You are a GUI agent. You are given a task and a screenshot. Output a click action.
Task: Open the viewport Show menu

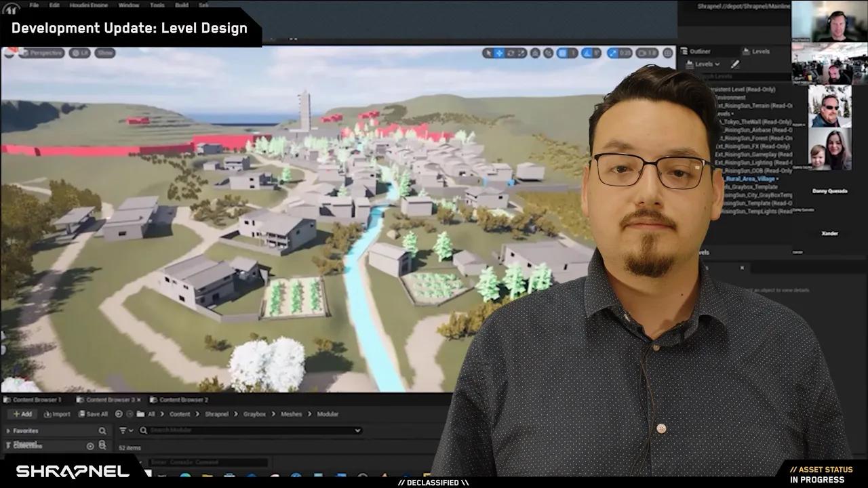click(104, 53)
